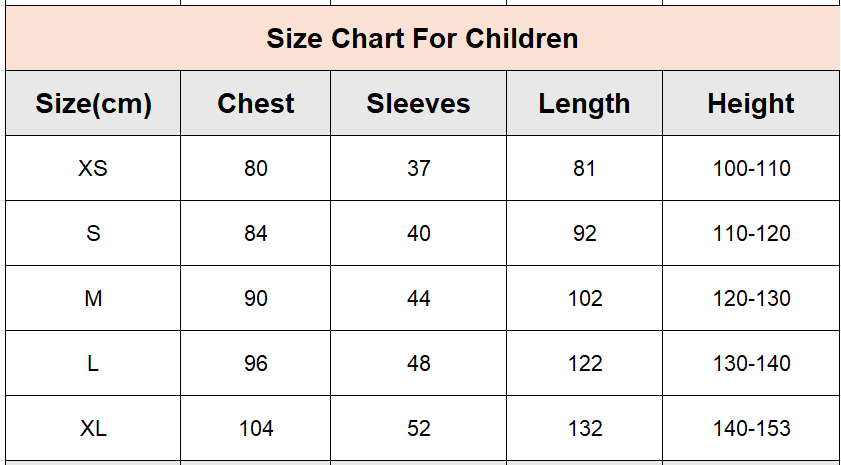Click the length value 122 cell

(x=584, y=364)
